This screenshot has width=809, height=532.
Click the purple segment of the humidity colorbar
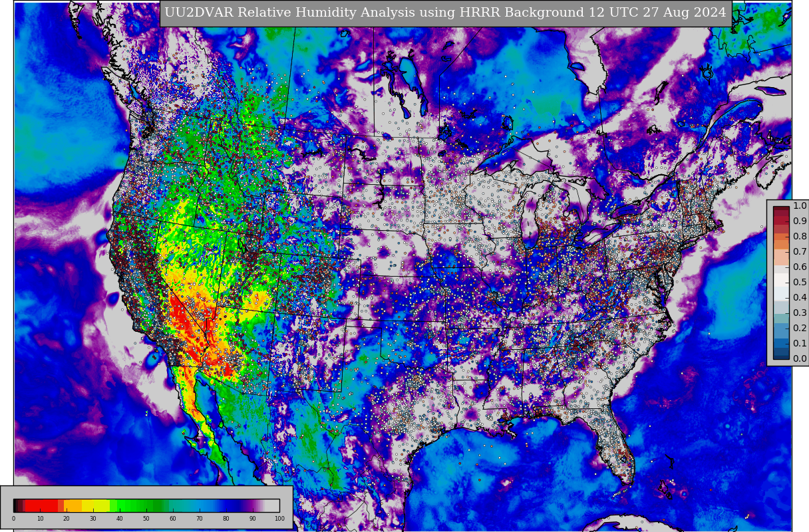pyautogui.click(x=252, y=505)
